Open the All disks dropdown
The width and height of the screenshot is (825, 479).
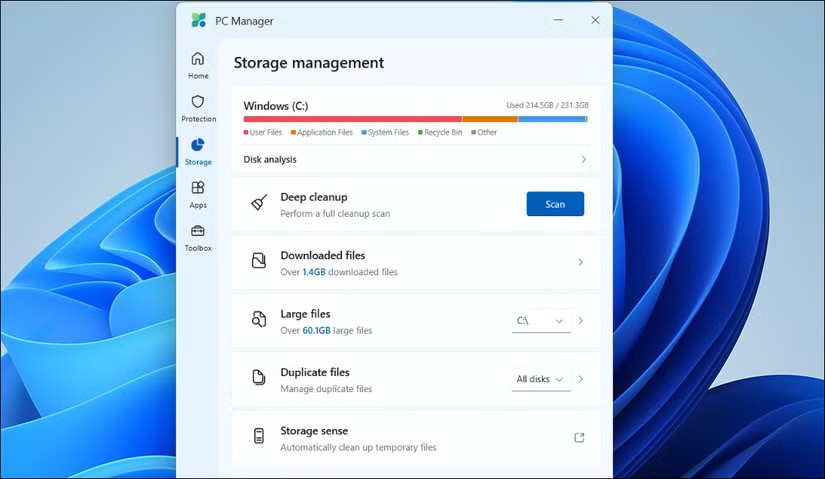[x=540, y=379]
